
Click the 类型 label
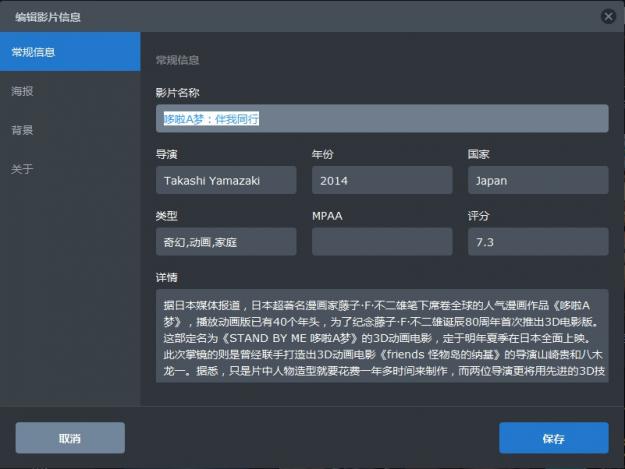click(167, 216)
